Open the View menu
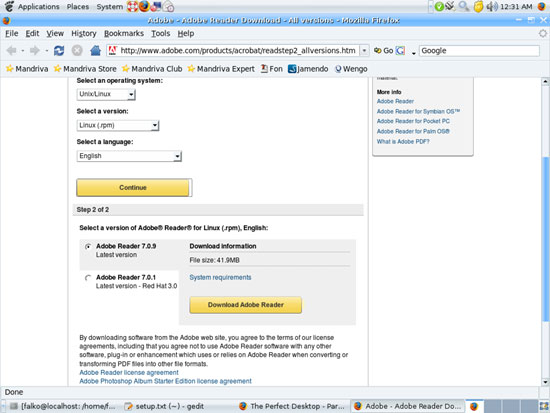This screenshot has height=413, width=550. [x=55, y=33]
